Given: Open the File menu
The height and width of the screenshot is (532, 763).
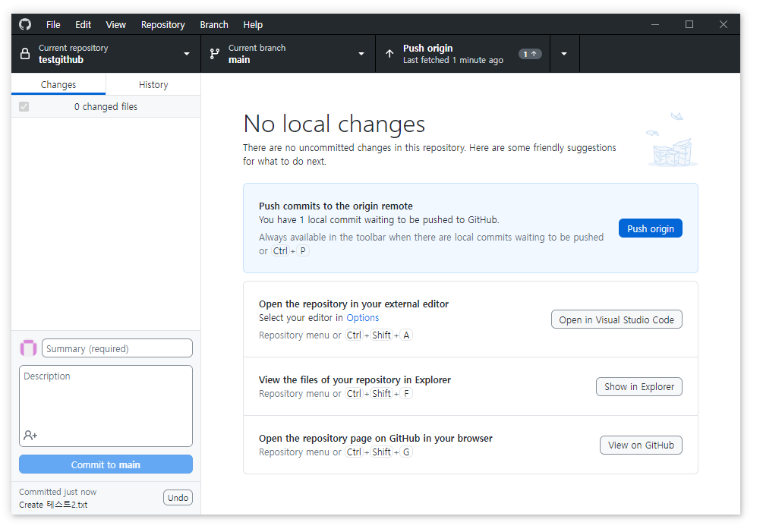Looking at the screenshot, I should [53, 25].
